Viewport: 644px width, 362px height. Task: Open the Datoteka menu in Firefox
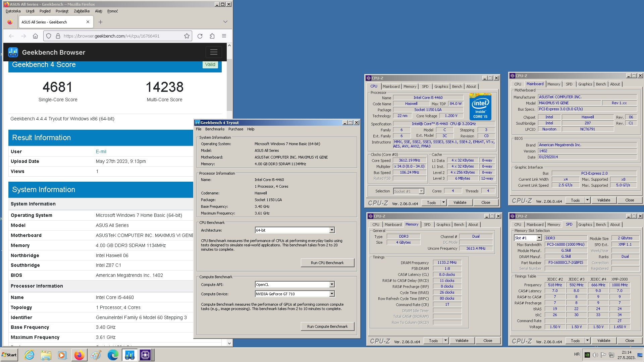[13, 11]
